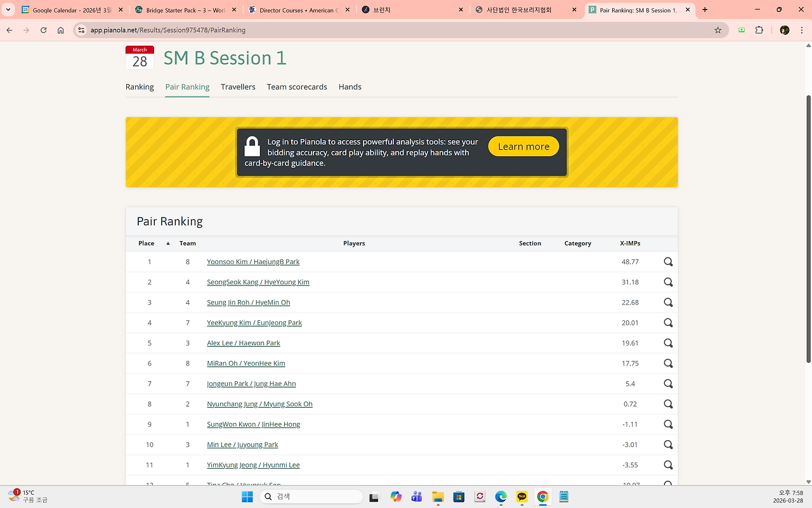Select the Pair Ranking tab

(x=187, y=87)
